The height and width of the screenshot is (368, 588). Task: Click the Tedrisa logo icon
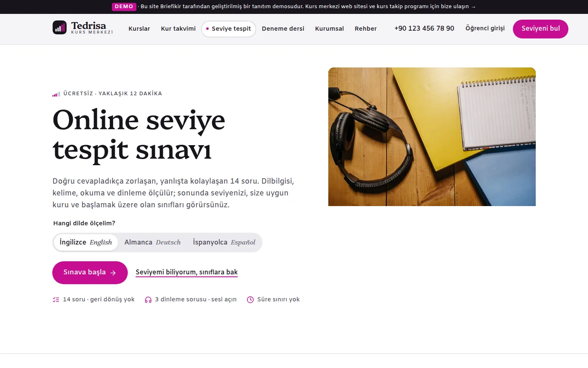(60, 27)
